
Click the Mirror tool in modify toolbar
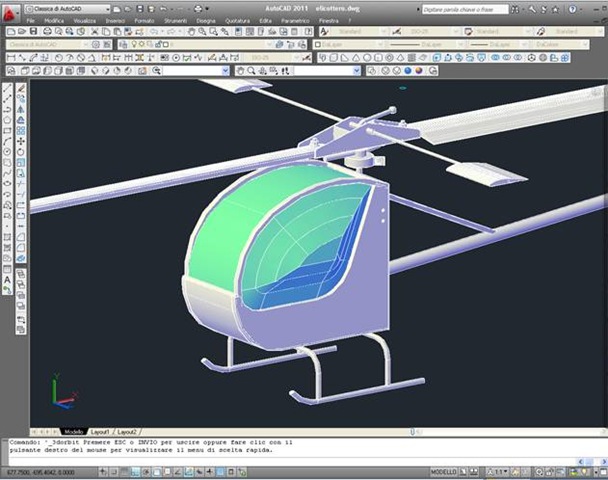click(x=21, y=109)
